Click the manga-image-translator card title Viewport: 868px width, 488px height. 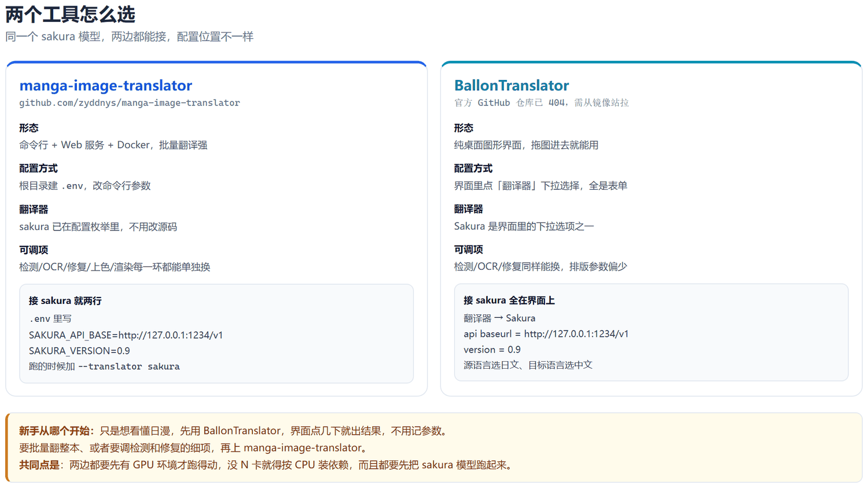[x=106, y=86]
